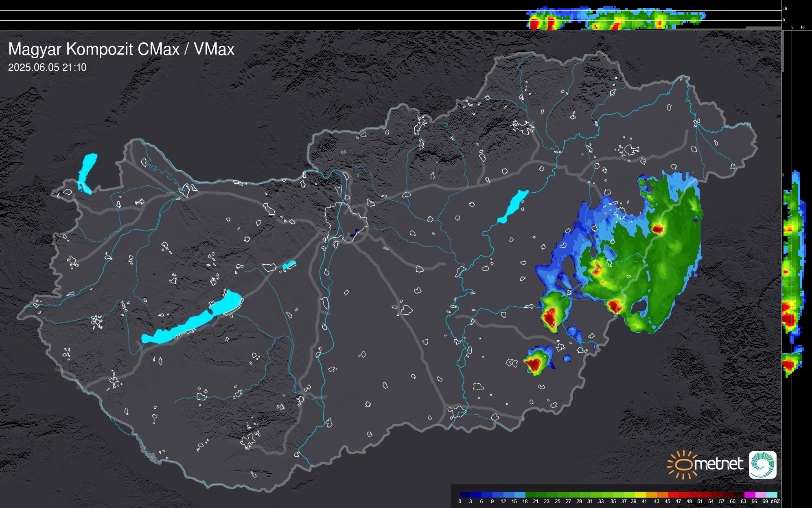Screen dimensions: 812x508
Task: Select the yellow 41 dBZ swatch
Action: coord(640,495)
